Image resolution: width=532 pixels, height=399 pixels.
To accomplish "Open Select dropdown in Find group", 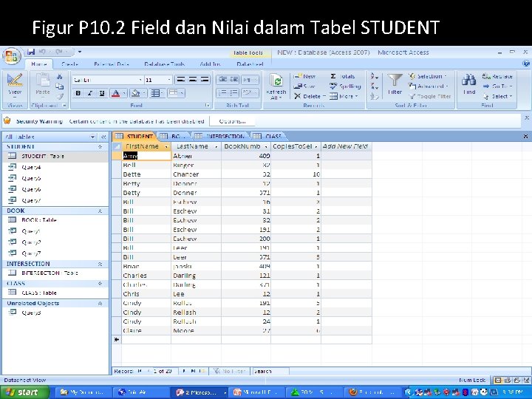I will click(497, 96).
